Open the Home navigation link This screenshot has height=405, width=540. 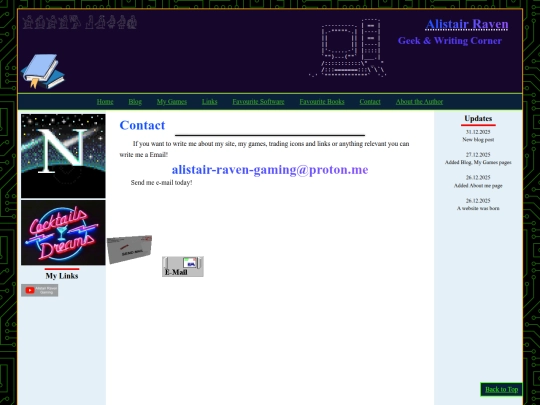pos(105,102)
